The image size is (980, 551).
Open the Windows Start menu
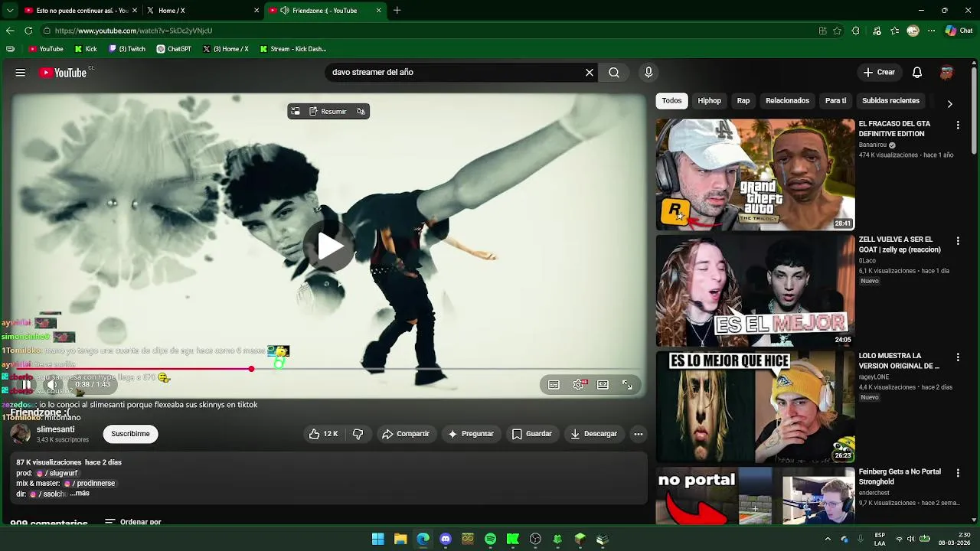click(x=377, y=540)
